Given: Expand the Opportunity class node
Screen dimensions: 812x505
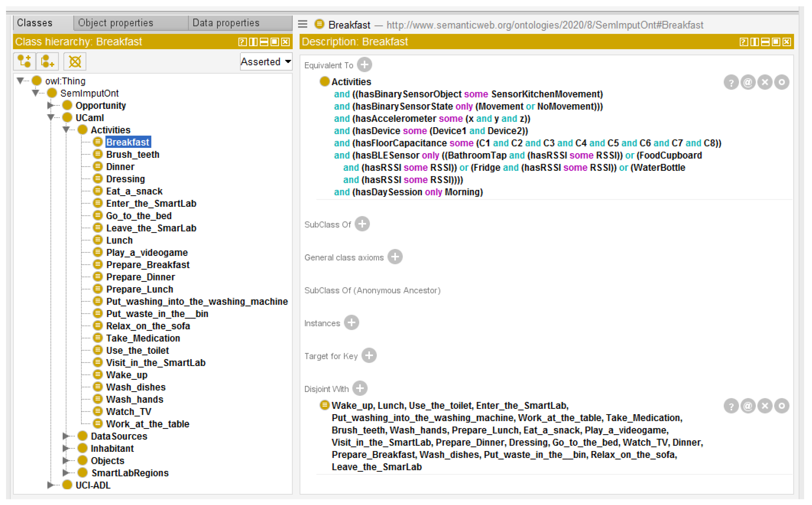Looking at the screenshot, I should coord(50,106).
